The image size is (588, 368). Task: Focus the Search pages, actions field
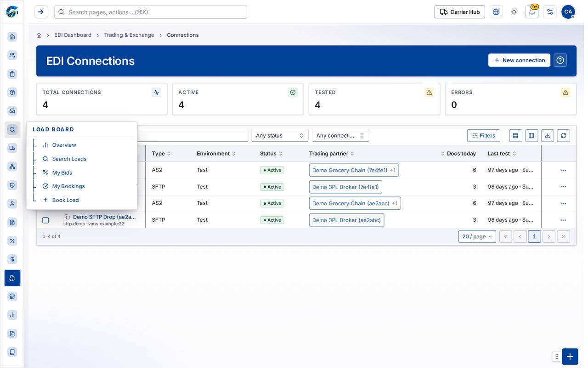(151, 12)
